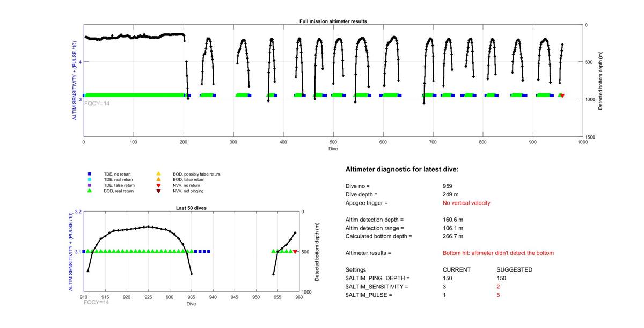Click the blue square TDE no return legend marker

(90, 174)
